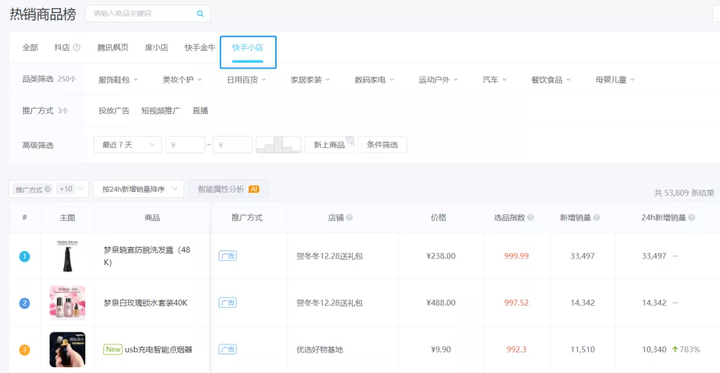The image size is (720, 373).
Task: Click the green up arrow beside 783%
Action: pyautogui.click(x=675, y=350)
